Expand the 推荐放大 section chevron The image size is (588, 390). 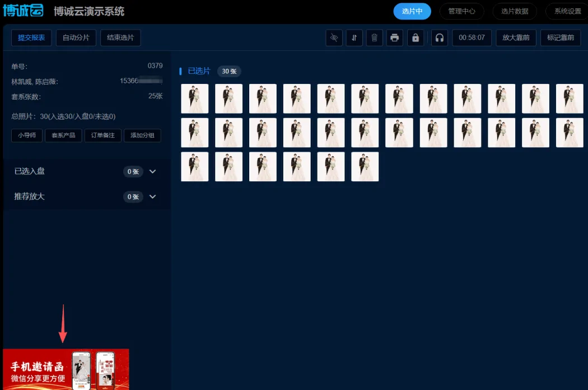point(152,197)
